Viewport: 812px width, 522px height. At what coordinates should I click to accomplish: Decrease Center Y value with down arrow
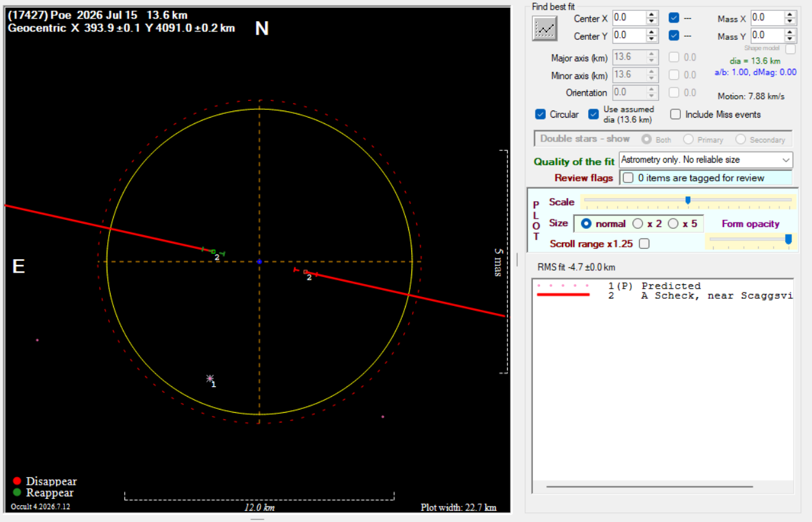click(x=652, y=39)
